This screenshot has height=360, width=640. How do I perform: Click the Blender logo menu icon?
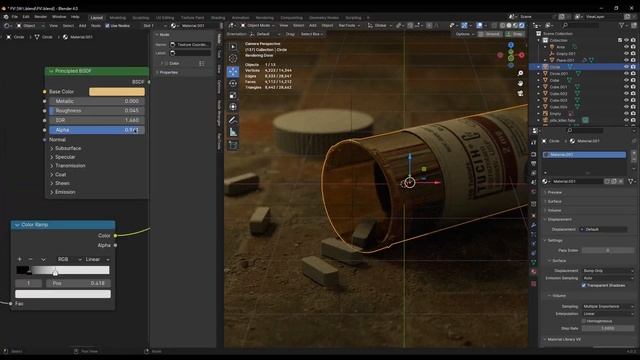6,17
